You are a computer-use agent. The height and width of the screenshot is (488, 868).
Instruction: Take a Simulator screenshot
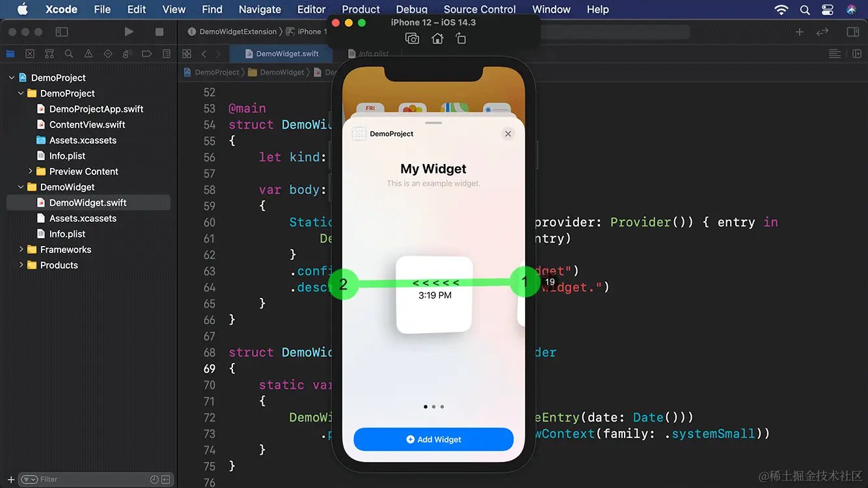click(412, 38)
